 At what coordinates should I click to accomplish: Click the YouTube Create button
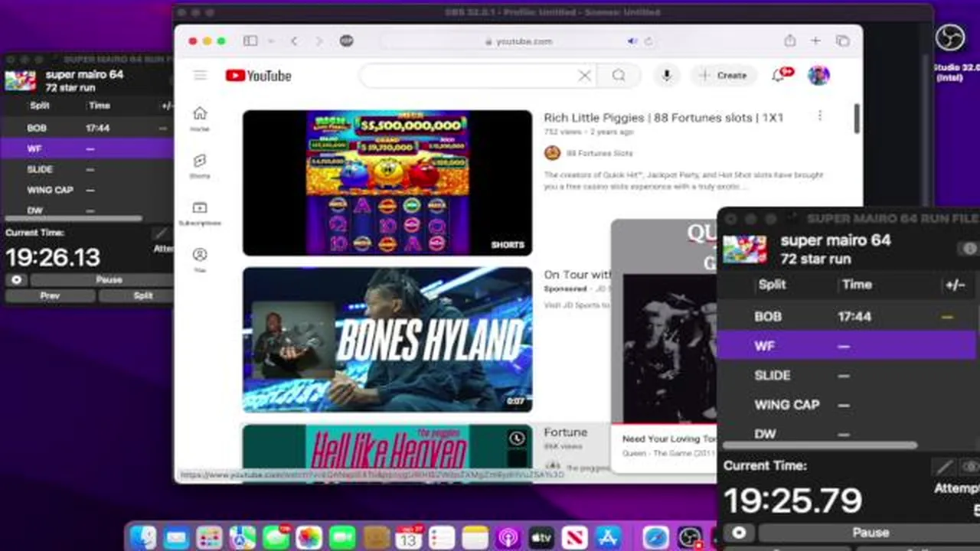pyautogui.click(x=724, y=75)
